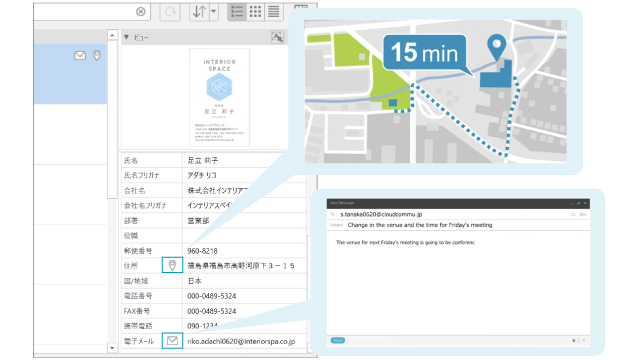This screenshot has height=360, width=640.
Task: Click into the email message body text
Action: coord(405,242)
